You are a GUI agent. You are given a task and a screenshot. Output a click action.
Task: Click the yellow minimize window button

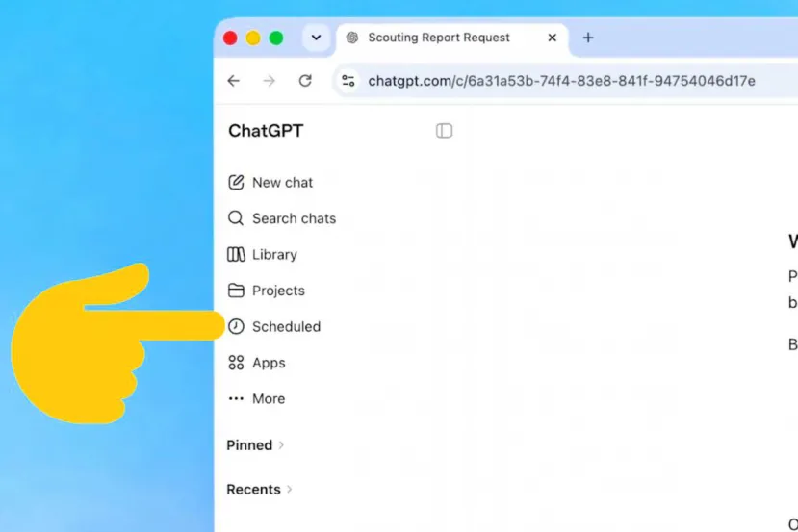[x=253, y=38]
